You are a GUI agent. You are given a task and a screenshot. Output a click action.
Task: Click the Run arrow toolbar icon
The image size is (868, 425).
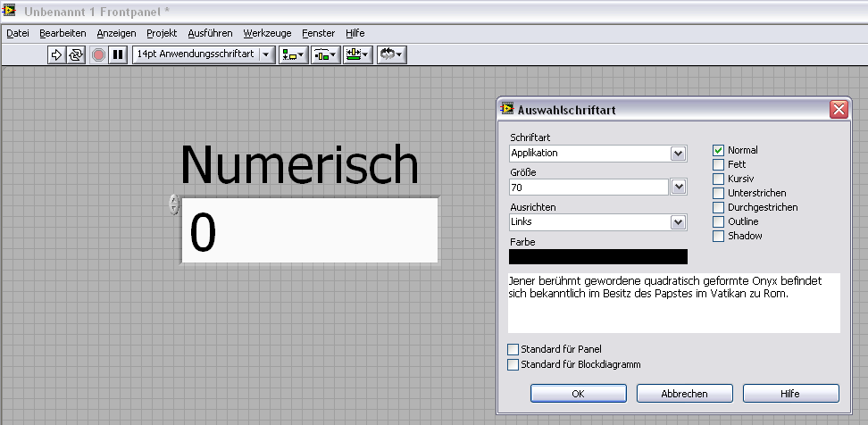[56, 54]
